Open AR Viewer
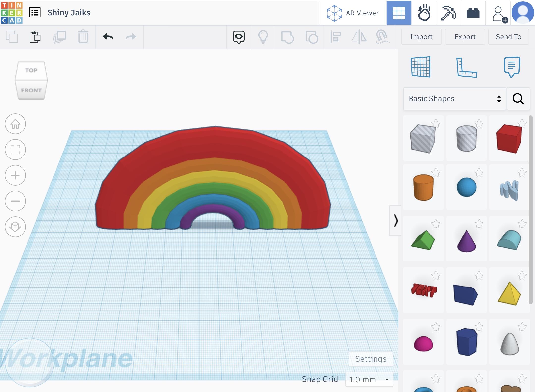This screenshot has height=392, width=535. tap(353, 13)
